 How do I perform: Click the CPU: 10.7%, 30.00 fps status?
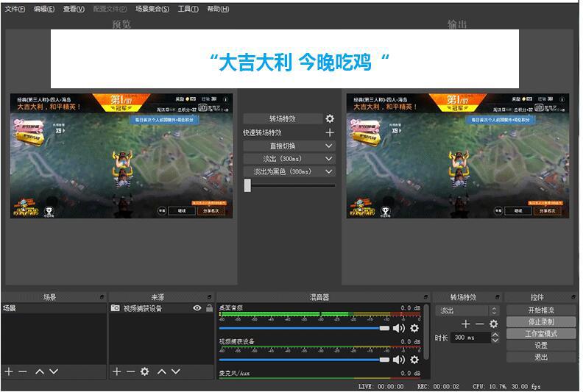(506, 386)
